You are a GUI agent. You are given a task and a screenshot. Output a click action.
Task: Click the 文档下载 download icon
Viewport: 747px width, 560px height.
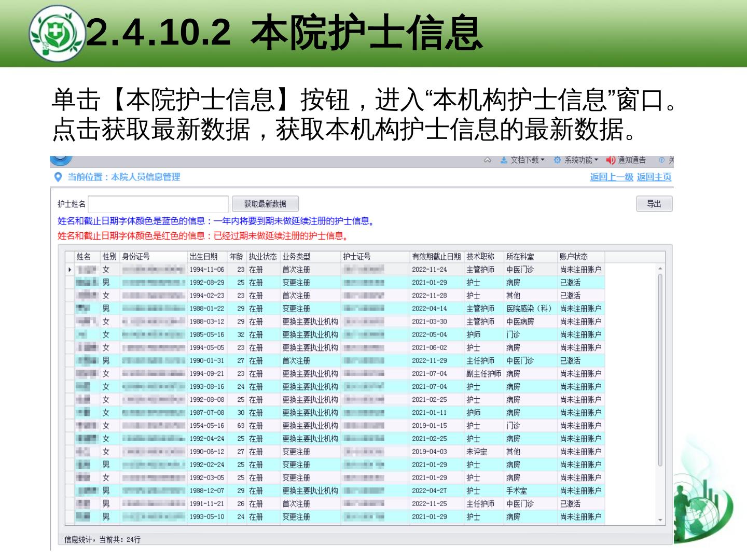pyautogui.click(x=503, y=160)
